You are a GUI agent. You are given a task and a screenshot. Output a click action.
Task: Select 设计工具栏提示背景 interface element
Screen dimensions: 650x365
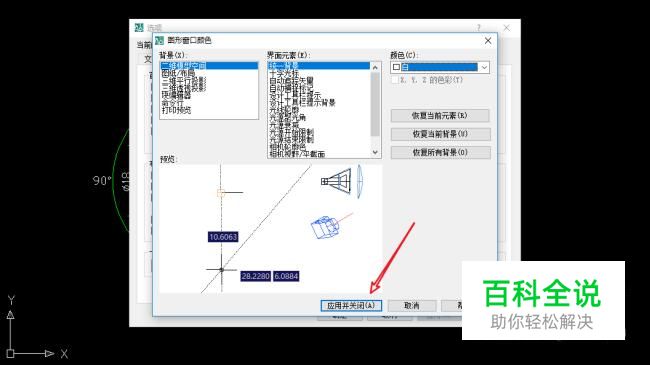click(x=303, y=102)
